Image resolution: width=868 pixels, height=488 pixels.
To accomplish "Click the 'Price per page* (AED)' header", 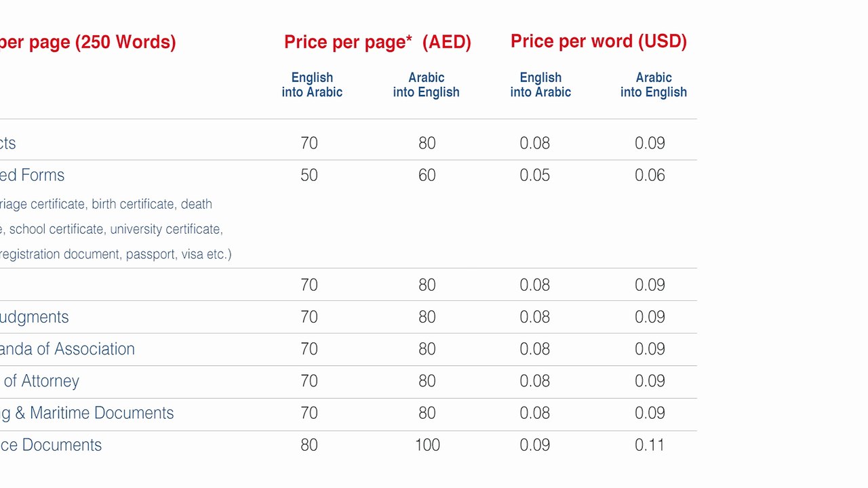I will pyautogui.click(x=378, y=42).
